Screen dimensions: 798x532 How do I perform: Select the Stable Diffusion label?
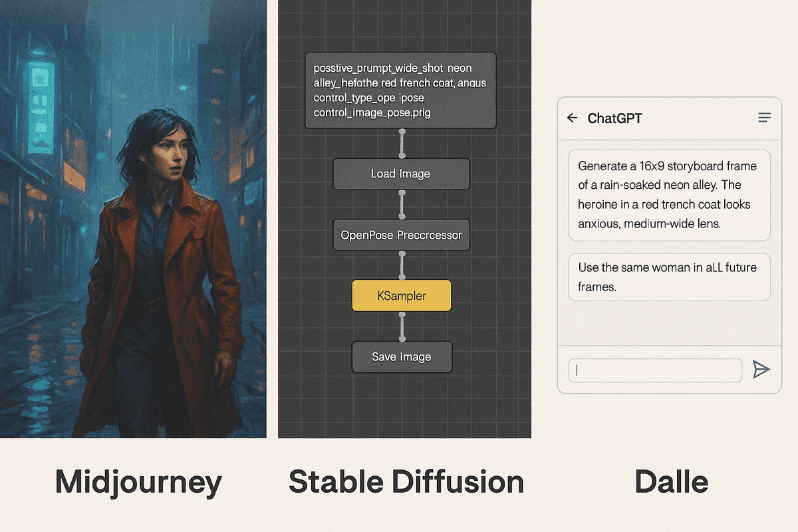tap(406, 481)
